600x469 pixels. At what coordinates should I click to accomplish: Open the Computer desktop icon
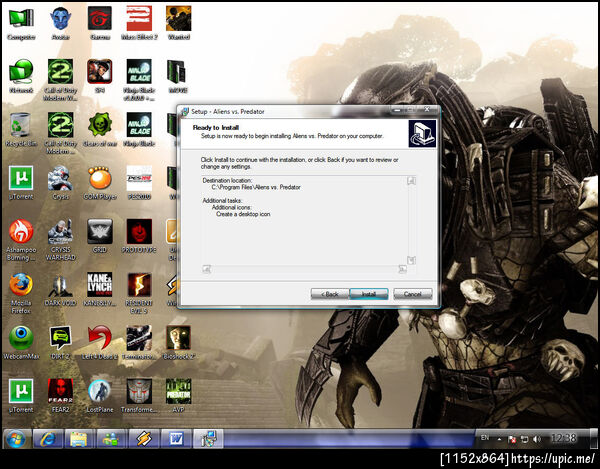click(21, 24)
